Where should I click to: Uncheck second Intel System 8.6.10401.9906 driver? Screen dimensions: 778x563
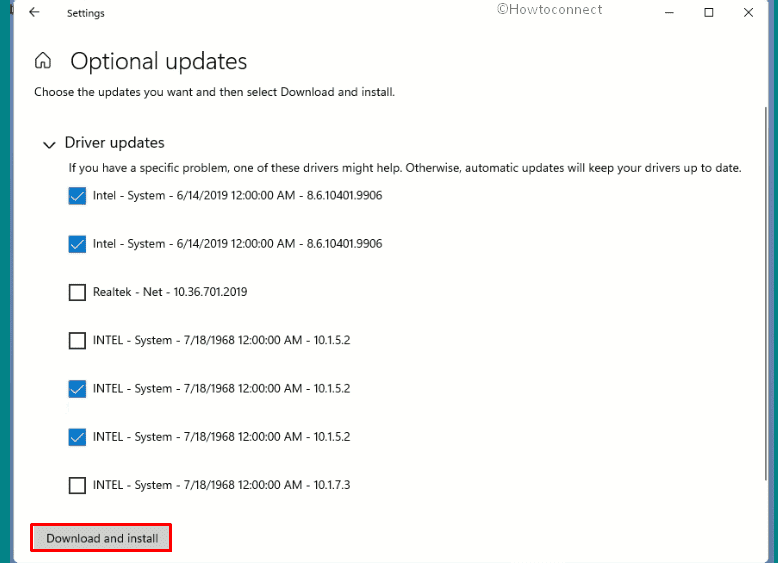pos(77,244)
